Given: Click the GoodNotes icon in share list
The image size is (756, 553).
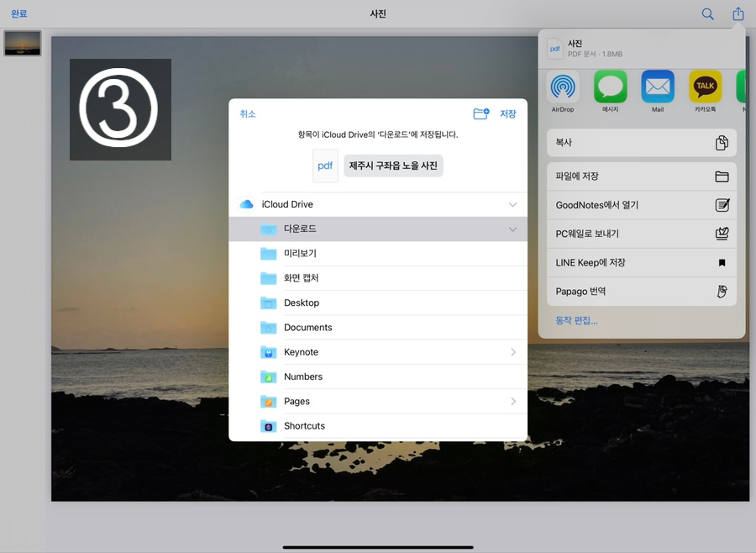Looking at the screenshot, I should 722,205.
